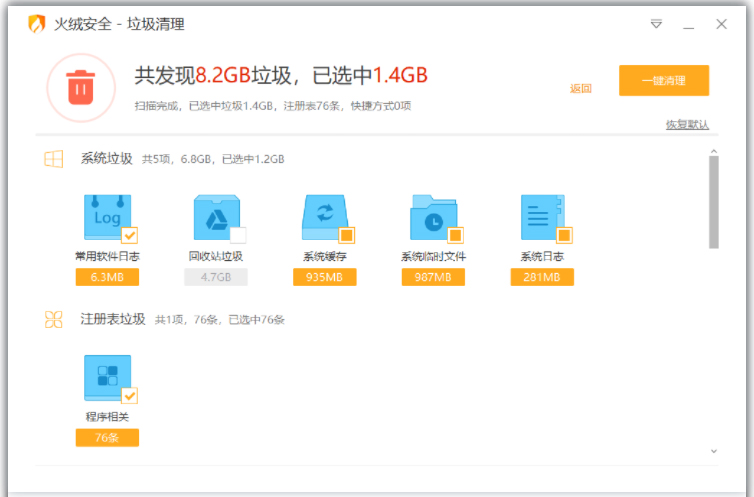This screenshot has width=754, height=497.
Task: Click the 935MB size badge
Action: pyautogui.click(x=325, y=277)
